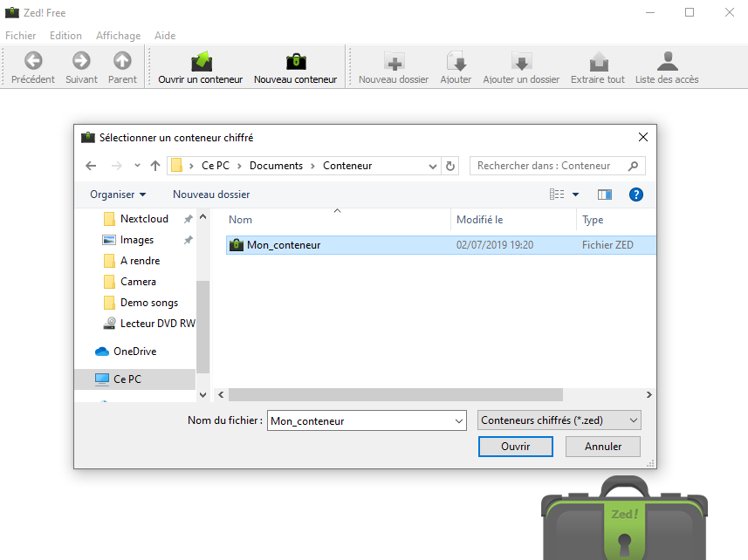Viewport: 748px width, 560px height.
Task: Click chevron after Ce PC in path
Action: coord(239,166)
